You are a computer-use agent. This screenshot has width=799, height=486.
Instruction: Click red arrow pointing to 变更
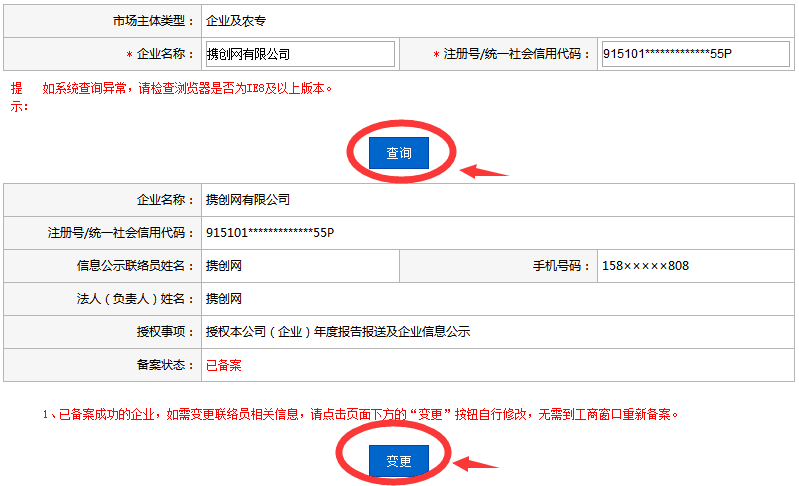(x=477, y=464)
